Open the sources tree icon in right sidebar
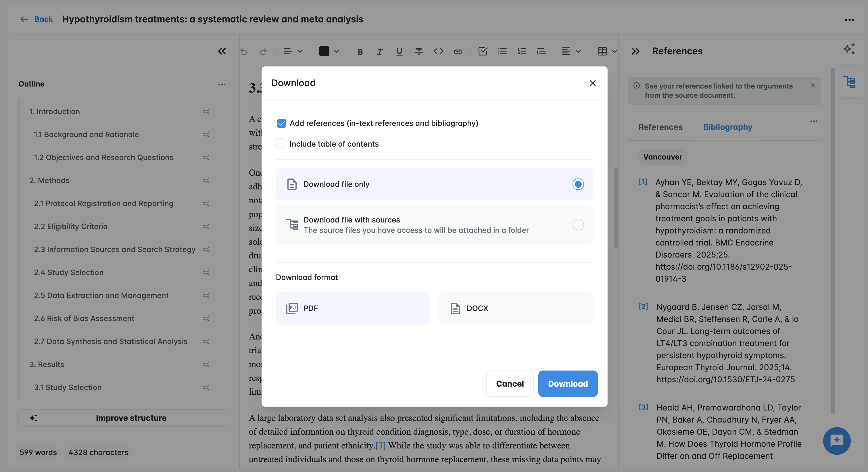 (x=850, y=82)
